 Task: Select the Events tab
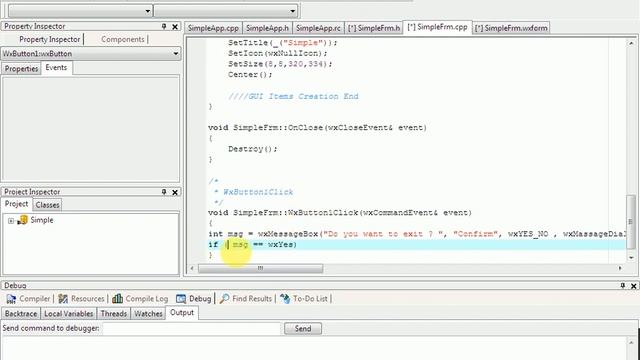click(x=56, y=68)
